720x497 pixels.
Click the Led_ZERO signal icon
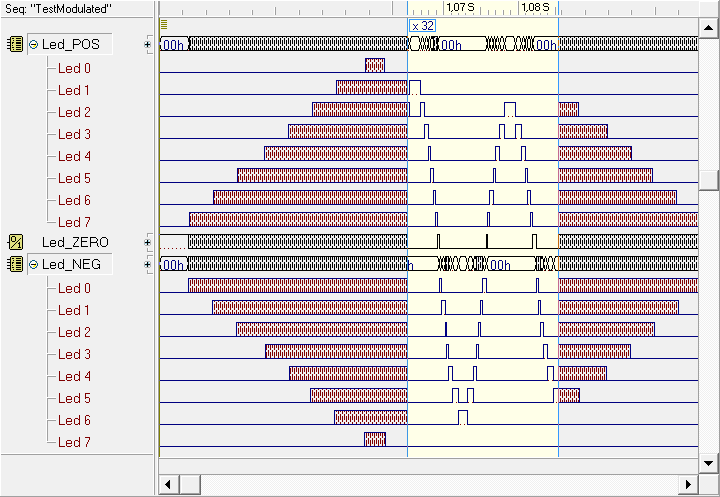15,242
